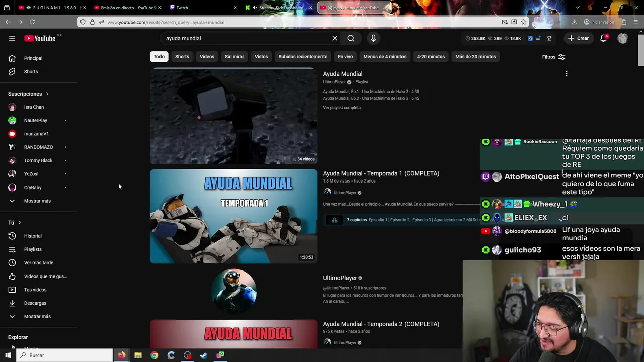Submit the search with the magnifier button
This screenshot has width=644, height=362.
(351, 38)
